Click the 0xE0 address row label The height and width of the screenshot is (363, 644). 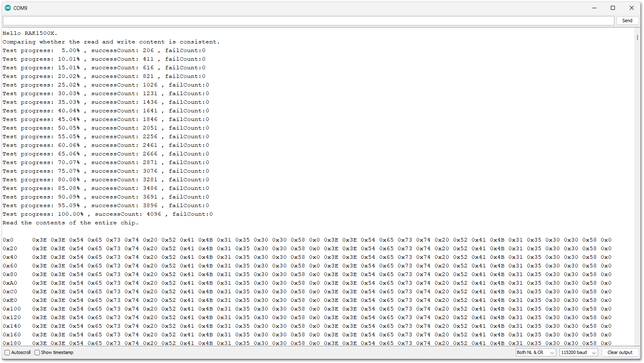pyautogui.click(x=10, y=300)
